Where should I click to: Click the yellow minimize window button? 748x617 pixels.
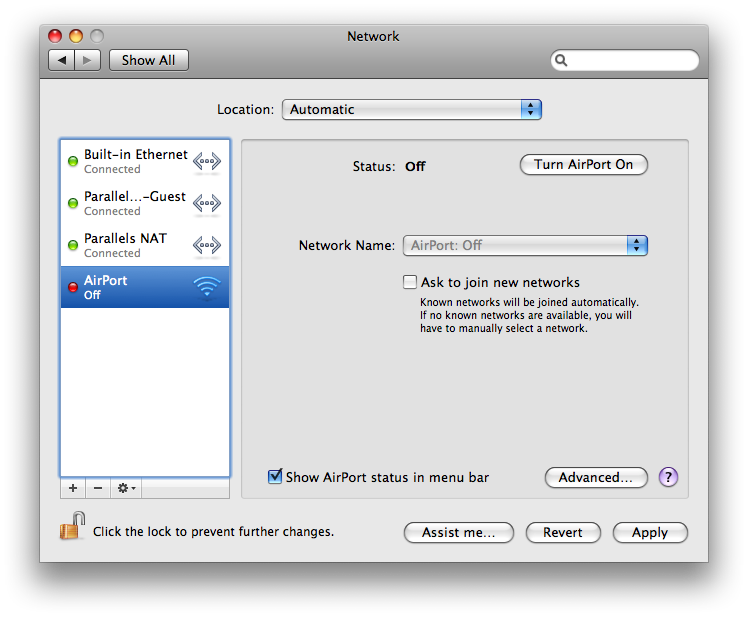(76, 36)
